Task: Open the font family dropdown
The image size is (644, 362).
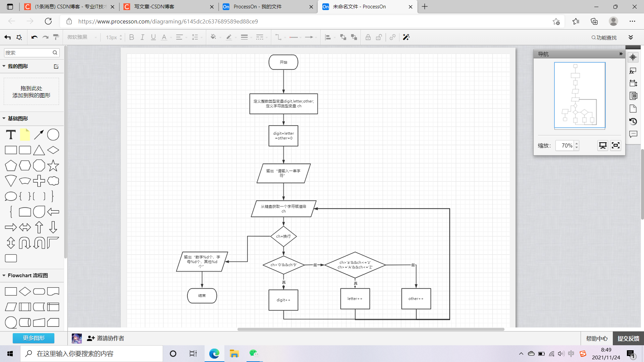Action: pyautogui.click(x=82, y=37)
